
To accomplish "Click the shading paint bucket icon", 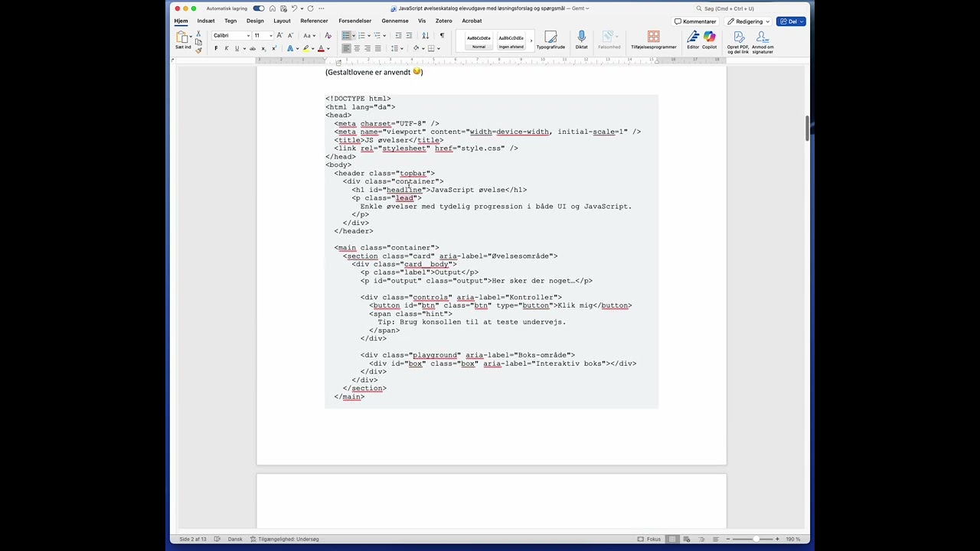I will pyautogui.click(x=416, y=48).
